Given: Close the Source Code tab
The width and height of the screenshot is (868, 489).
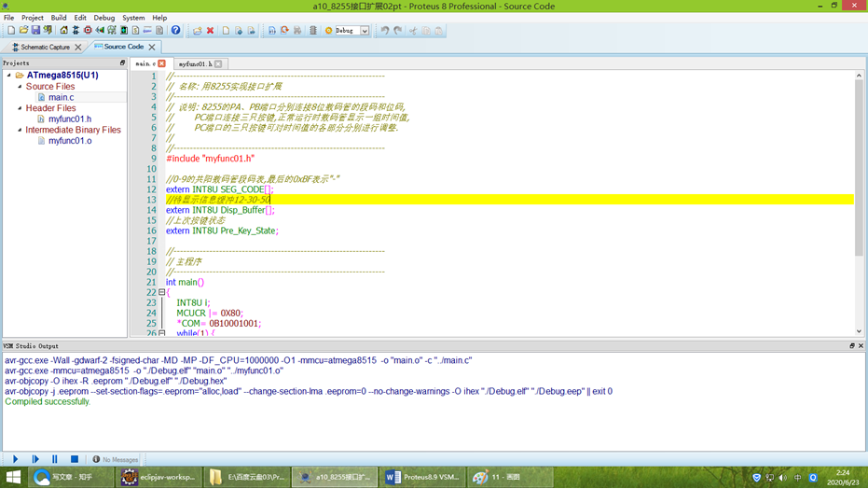Looking at the screenshot, I should pyautogui.click(x=152, y=47).
